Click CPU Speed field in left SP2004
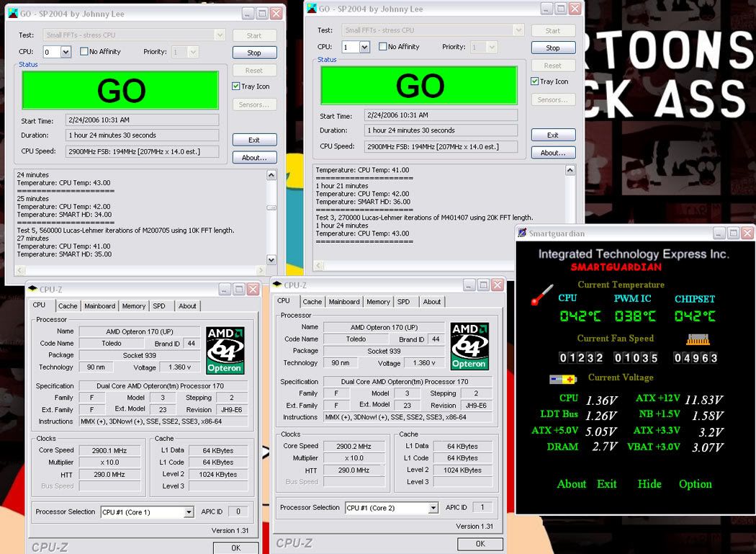Screen dimensions: 756x554 143,151
